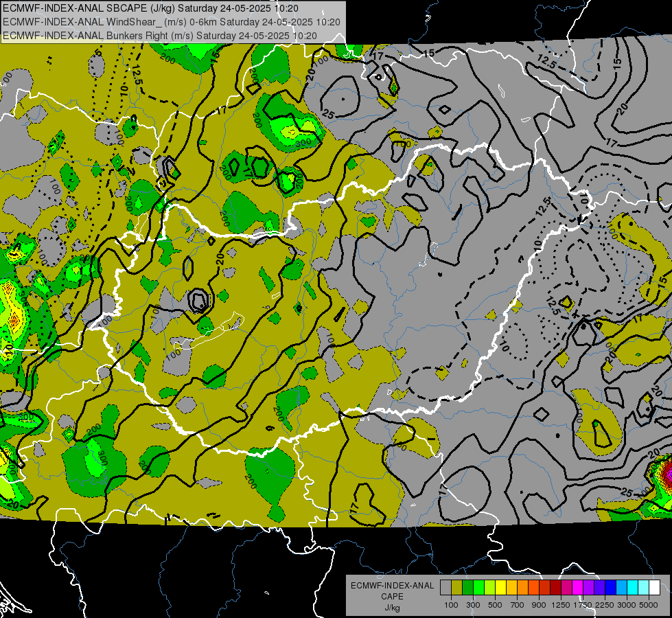Viewport: 672px width, 618px height.
Task: Click the red swatch right of 900 tick
Action: click(x=545, y=588)
